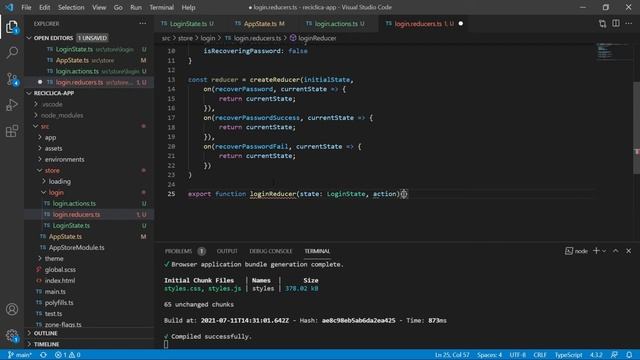The height and width of the screenshot is (360, 640).
Task: Open errors and warnings status indicator
Action: point(67,355)
